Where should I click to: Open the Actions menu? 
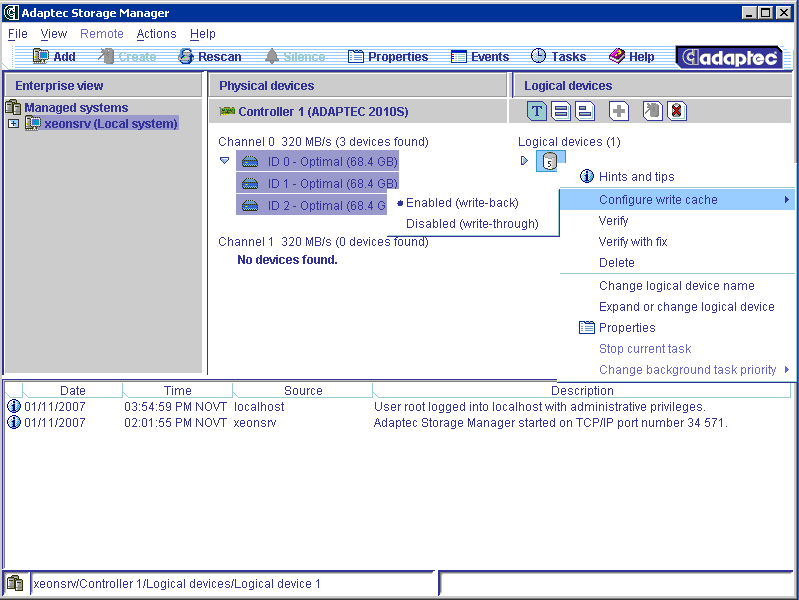click(156, 34)
